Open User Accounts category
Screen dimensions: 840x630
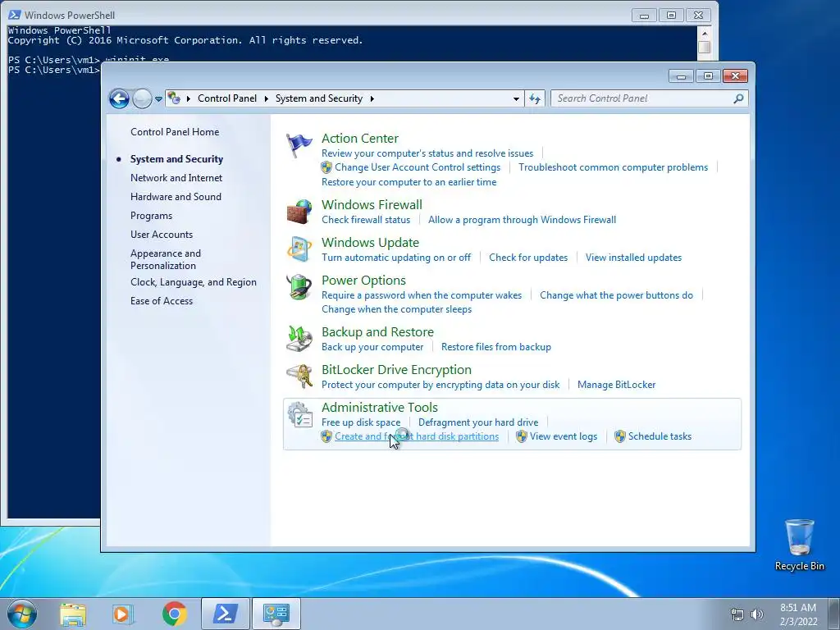pyautogui.click(x=162, y=234)
